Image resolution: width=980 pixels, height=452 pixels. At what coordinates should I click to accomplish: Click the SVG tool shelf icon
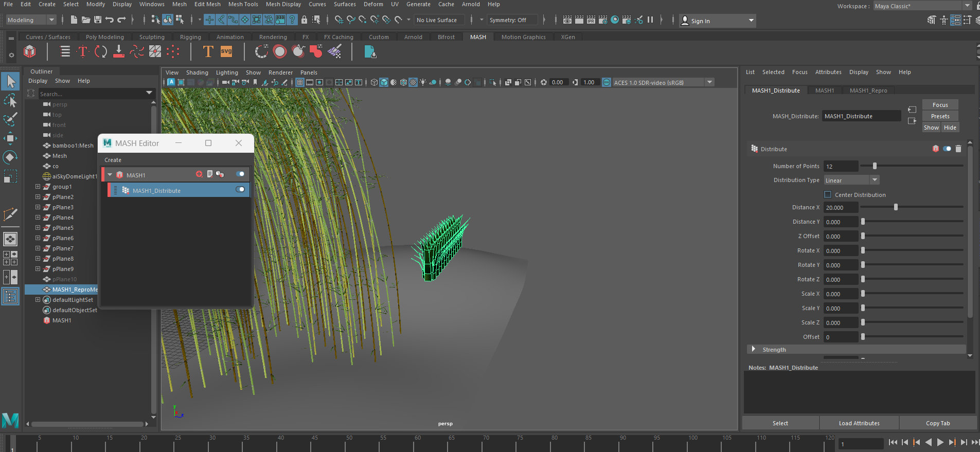point(226,51)
